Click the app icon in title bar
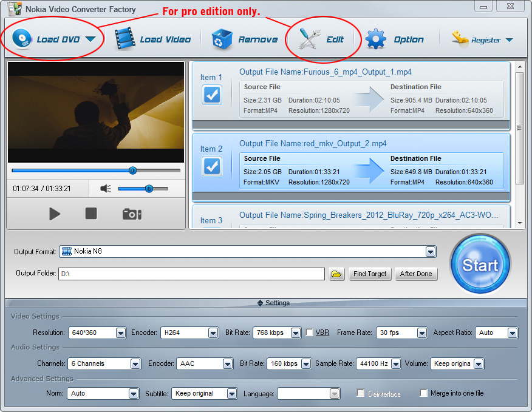This screenshot has width=532, height=412. pyautogui.click(x=15, y=9)
